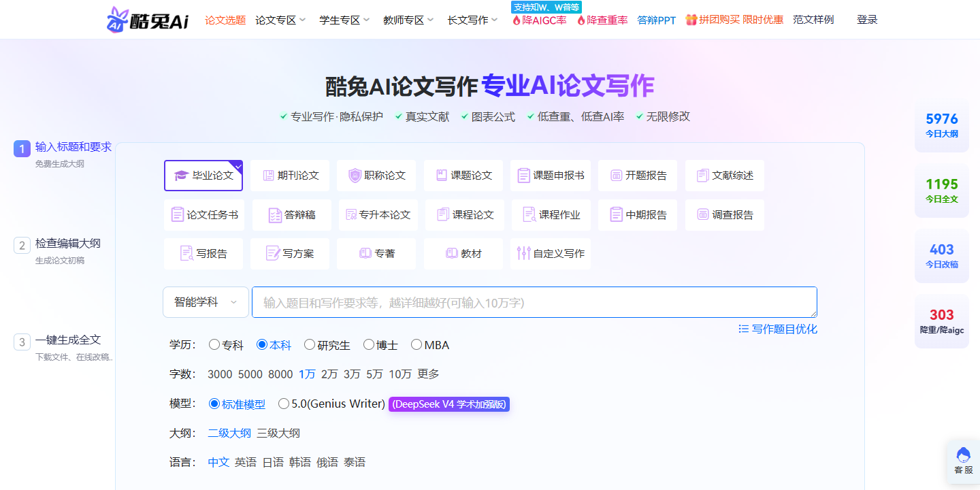Choose the 三级大纲 outline option
Screen dimensions: 980x490
(278, 433)
